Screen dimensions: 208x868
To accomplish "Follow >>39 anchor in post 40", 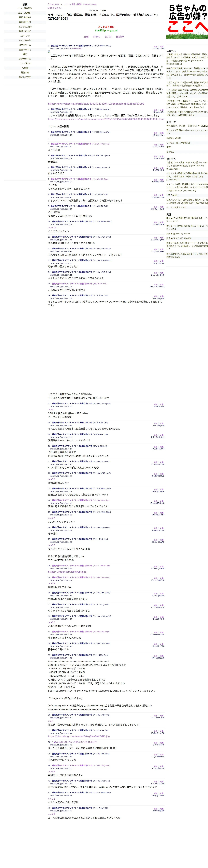I will (51, 772).
